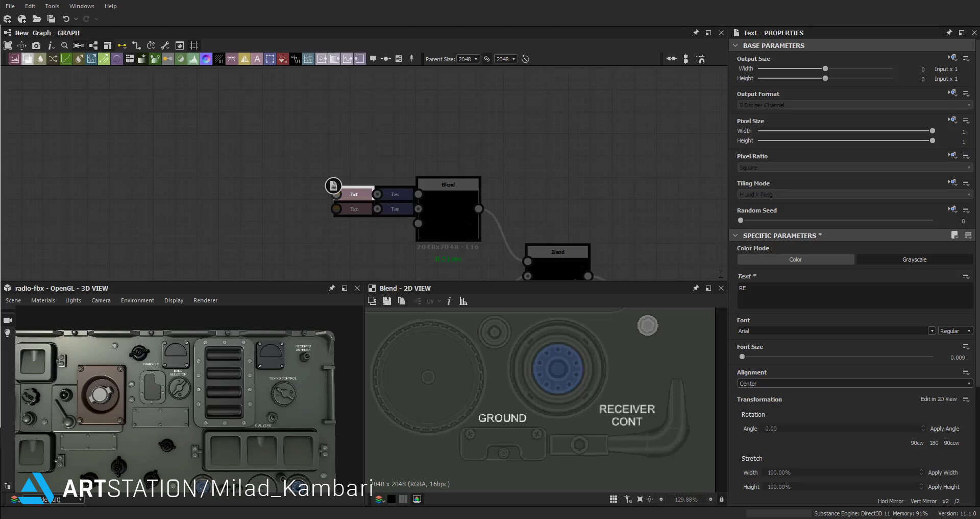Open image information in the 2D view
The width and height of the screenshot is (980, 519).
pos(449,301)
